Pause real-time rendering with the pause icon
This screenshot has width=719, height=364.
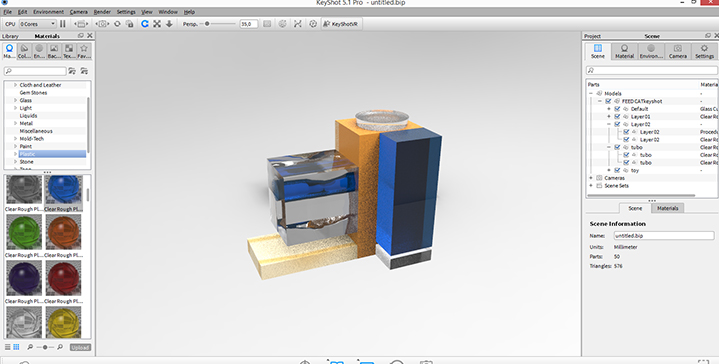(63, 24)
